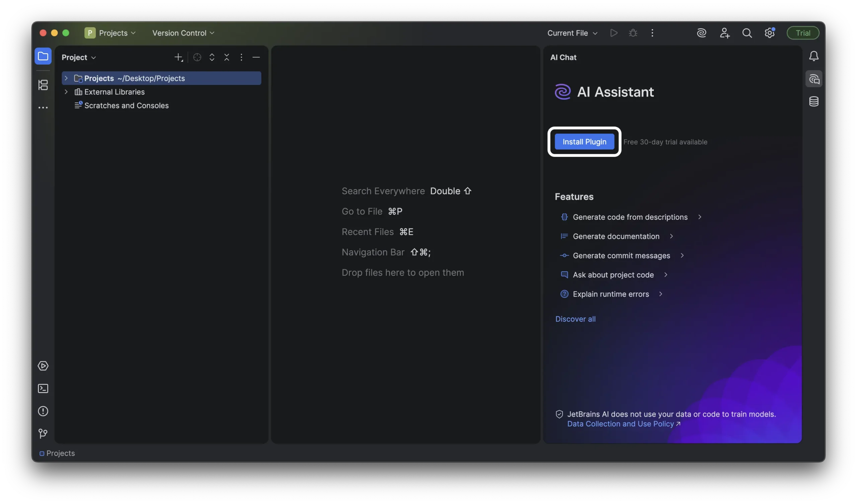Open the Database tool window icon
Screen dimensions: 857x504
click(814, 101)
